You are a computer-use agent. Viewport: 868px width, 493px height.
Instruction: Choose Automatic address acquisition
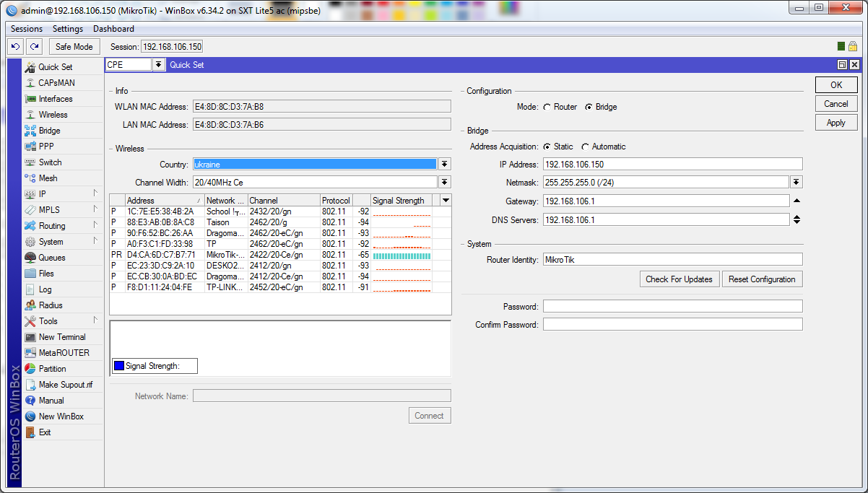(x=586, y=147)
